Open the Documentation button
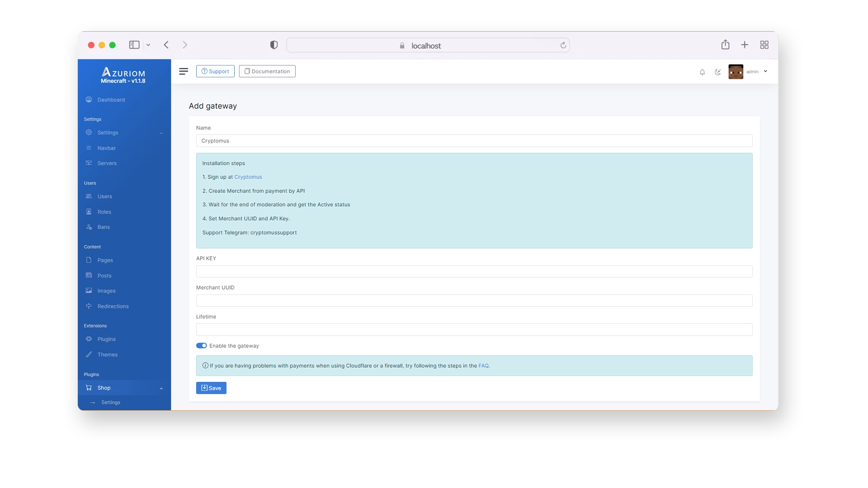 [267, 71]
